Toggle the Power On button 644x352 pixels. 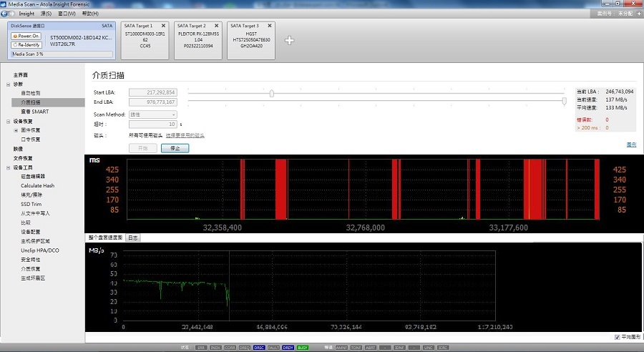[26, 36]
